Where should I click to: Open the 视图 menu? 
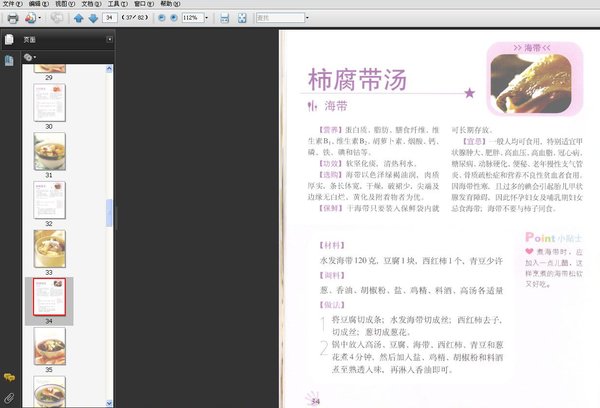(65, 4)
